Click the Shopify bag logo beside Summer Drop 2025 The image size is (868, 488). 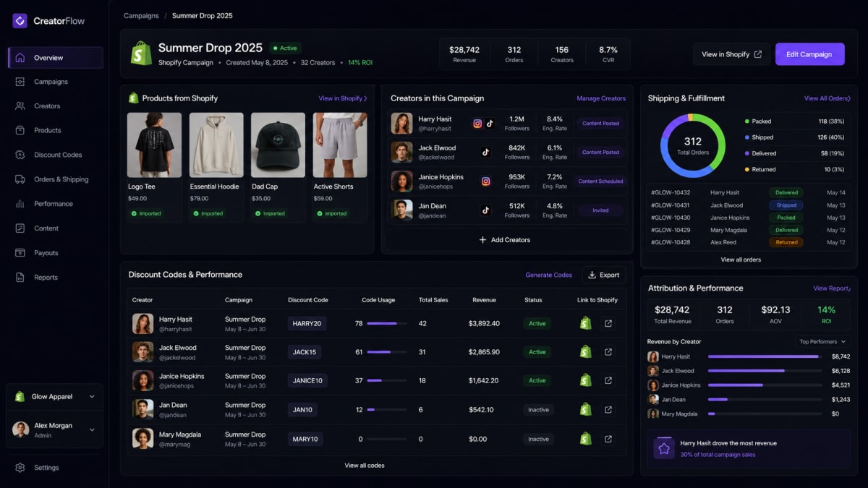[141, 53]
